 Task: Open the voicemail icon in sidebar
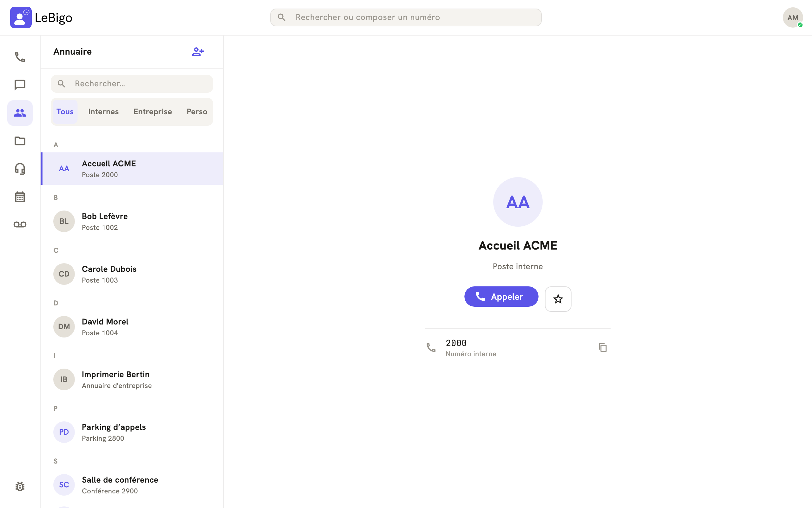[20, 224]
